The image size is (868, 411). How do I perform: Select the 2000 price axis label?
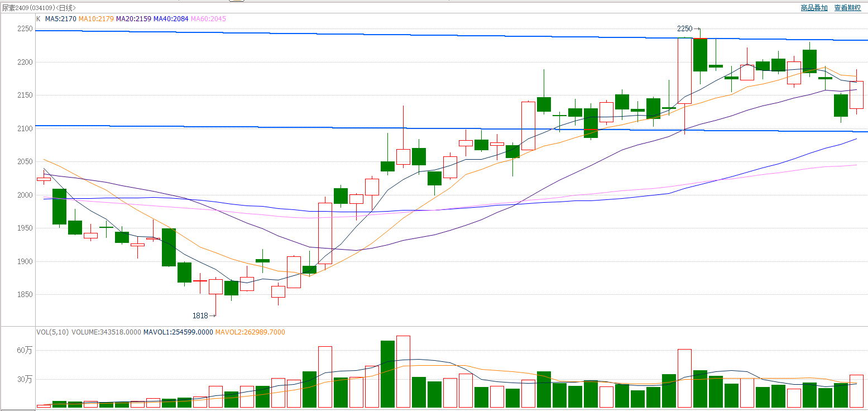25,195
